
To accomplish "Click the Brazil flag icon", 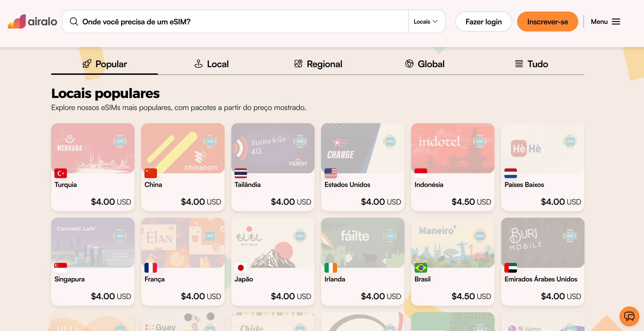I will pos(421,268).
